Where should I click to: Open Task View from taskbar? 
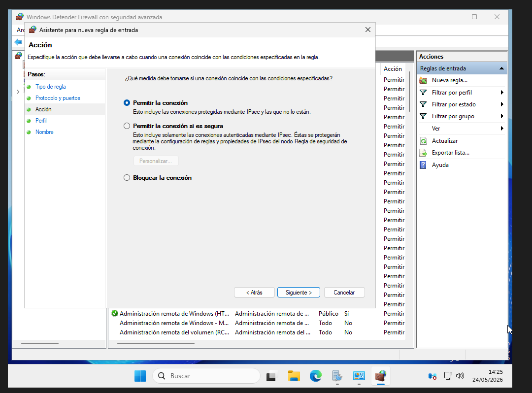271,376
